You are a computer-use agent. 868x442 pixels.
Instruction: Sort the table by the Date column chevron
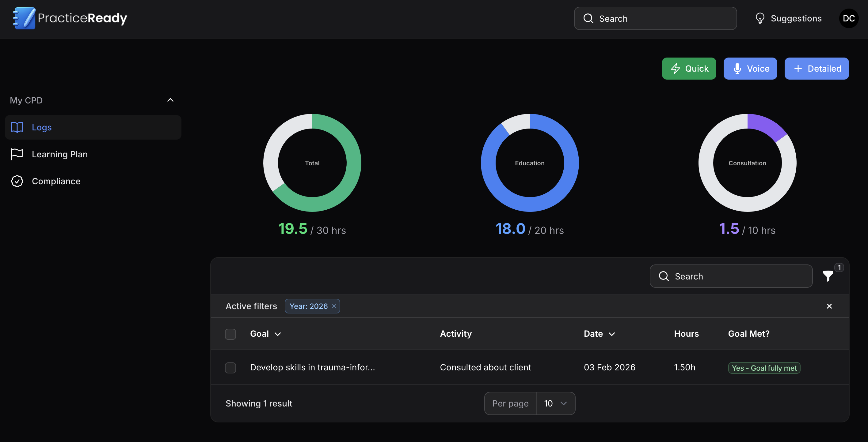coord(612,334)
